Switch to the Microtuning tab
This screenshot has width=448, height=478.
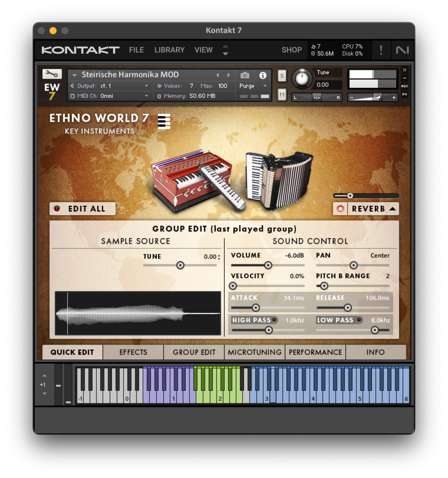pyautogui.click(x=255, y=352)
